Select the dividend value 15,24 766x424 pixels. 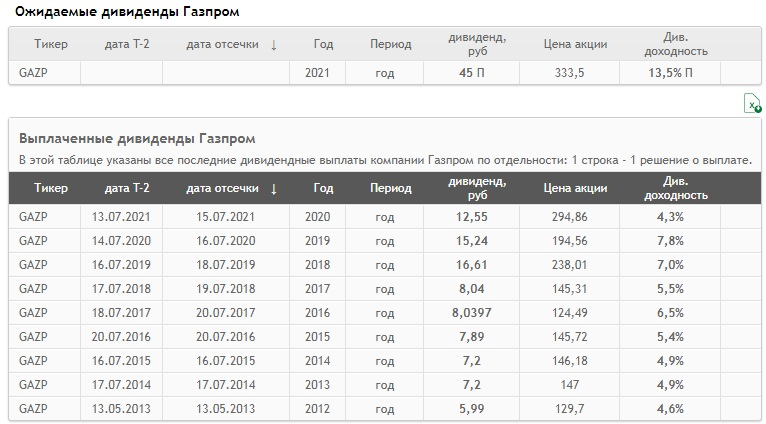tap(471, 241)
